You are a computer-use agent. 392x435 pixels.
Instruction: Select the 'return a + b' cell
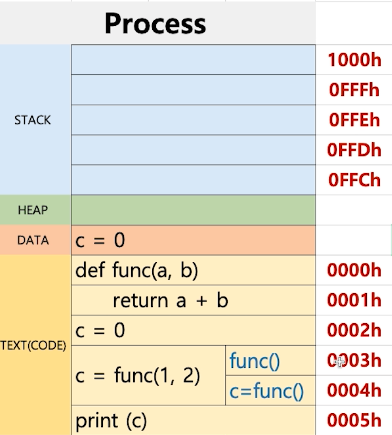tap(193, 300)
